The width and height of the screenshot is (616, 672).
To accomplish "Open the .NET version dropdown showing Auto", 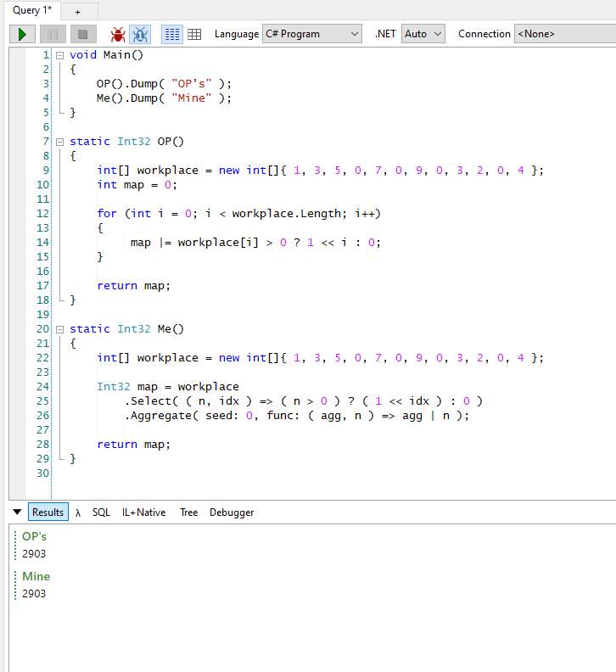I will coord(423,34).
